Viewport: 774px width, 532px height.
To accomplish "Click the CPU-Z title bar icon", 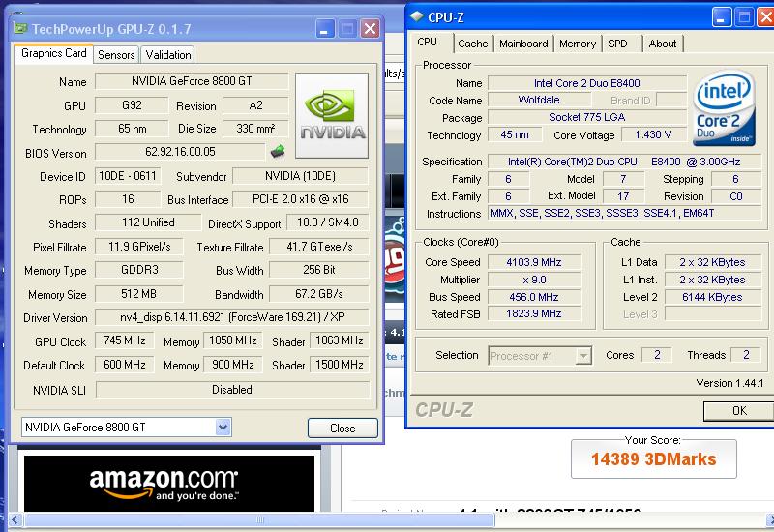I will 417,16.
